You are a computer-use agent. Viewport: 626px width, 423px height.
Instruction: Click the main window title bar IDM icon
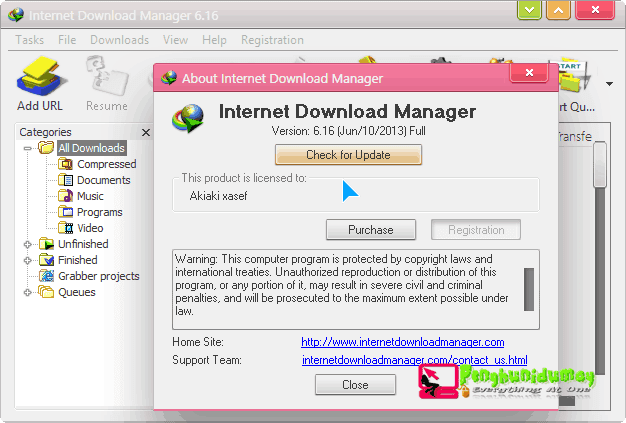pyautogui.click(x=16, y=15)
